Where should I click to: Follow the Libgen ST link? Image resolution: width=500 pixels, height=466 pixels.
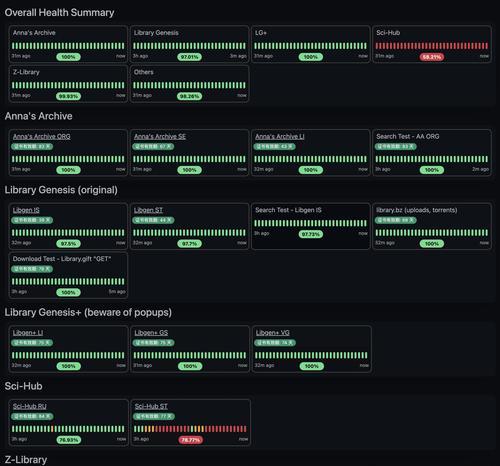pyautogui.click(x=148, y=210)
